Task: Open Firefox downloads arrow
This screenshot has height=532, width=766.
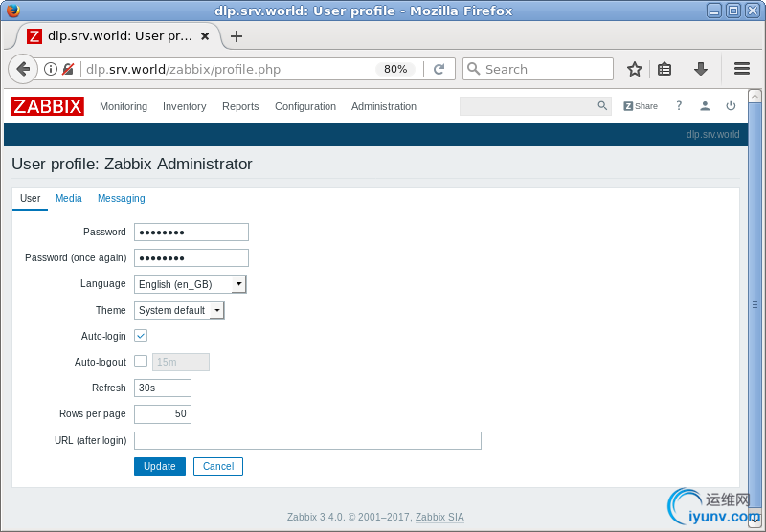Action: click(x=701, y=69)
